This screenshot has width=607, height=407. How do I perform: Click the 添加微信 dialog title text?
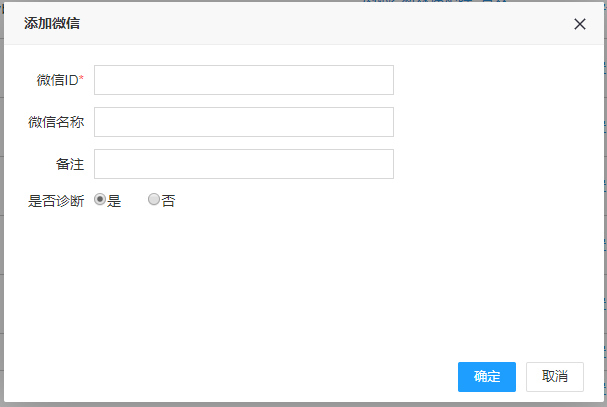[x=52, y=23]
